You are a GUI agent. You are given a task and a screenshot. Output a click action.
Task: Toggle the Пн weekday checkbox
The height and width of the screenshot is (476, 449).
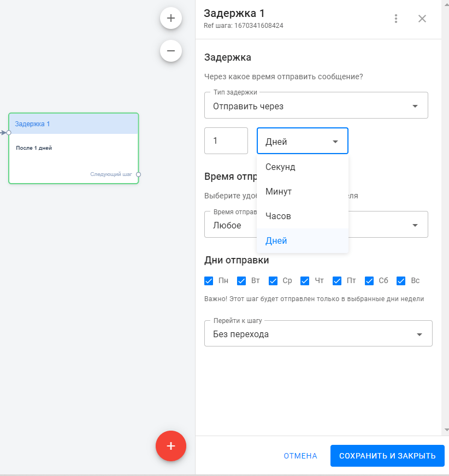coord(209,281)
